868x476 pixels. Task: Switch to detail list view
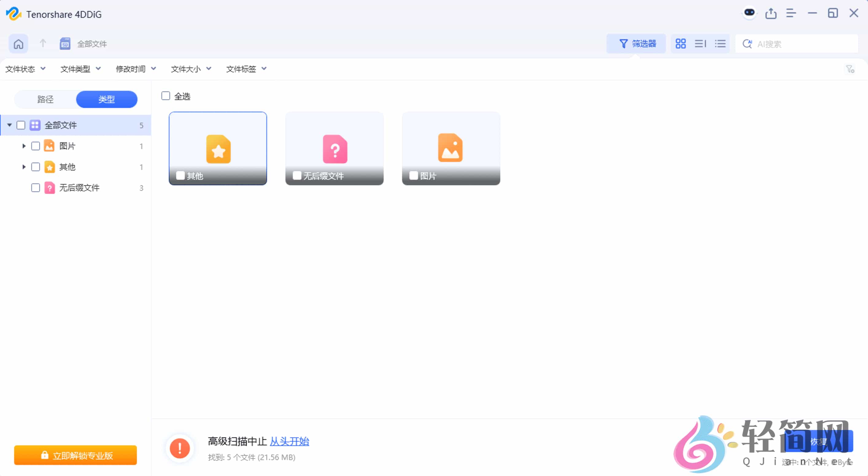[700, 44]
